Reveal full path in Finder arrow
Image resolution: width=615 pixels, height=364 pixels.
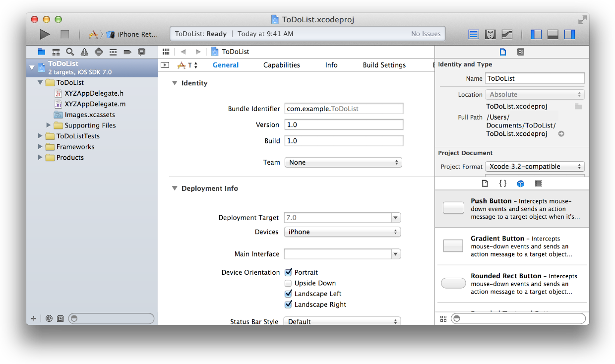click(x=561, y=134)
